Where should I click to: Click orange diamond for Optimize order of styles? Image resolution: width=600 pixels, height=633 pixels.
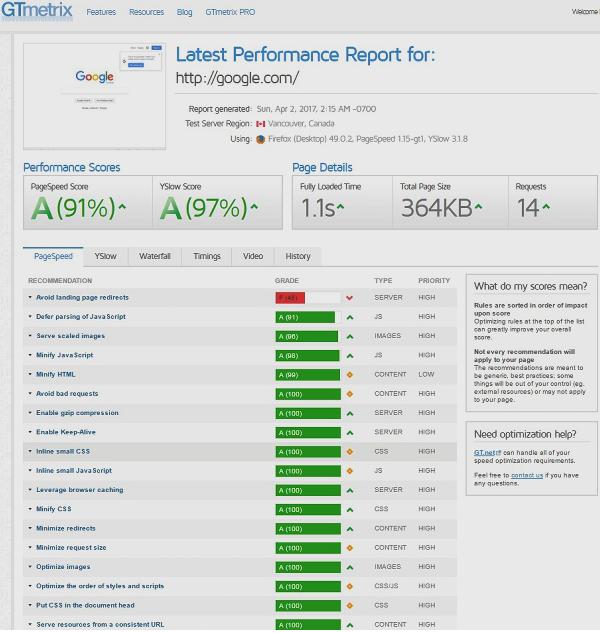tap(350, 587)
